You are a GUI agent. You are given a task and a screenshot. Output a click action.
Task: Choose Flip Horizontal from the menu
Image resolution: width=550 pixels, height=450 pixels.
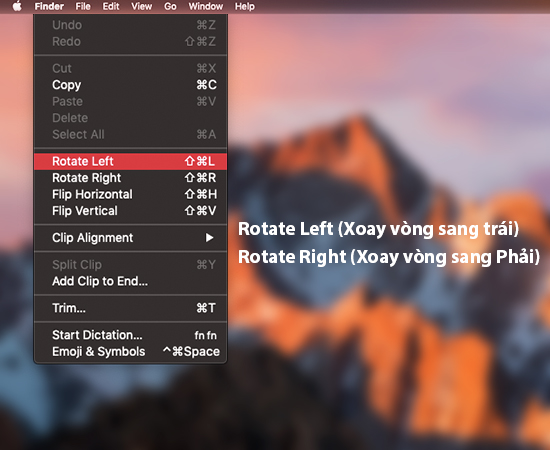pyautogui.click(x=130, y=194)
